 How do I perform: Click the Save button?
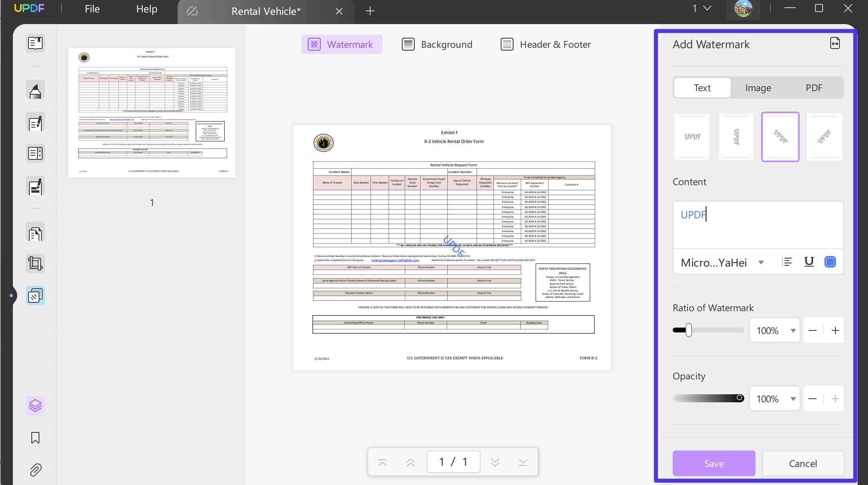click(714, 463)
